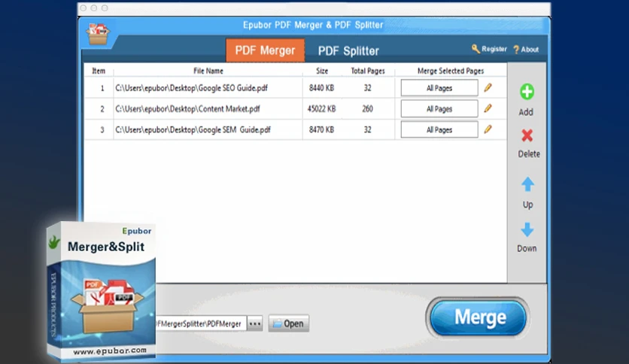The height and width of the screenshot is (364, 629).
Task: Open the output folder with Open
Action: coord(289,323)
